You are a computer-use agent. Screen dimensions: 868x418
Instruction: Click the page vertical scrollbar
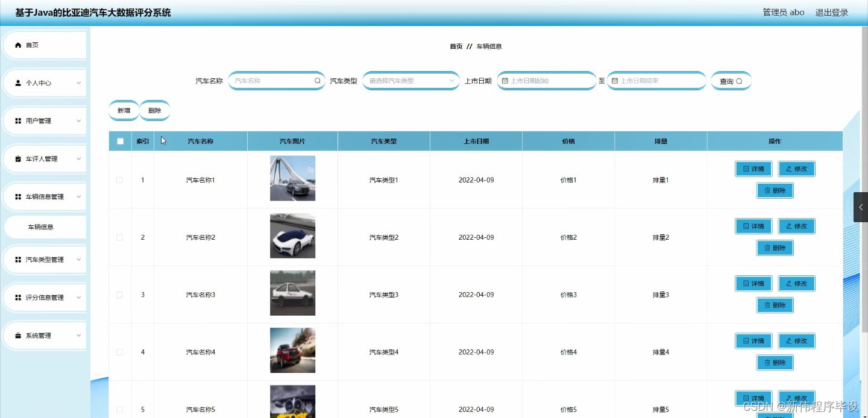click(x=864, y=181)
